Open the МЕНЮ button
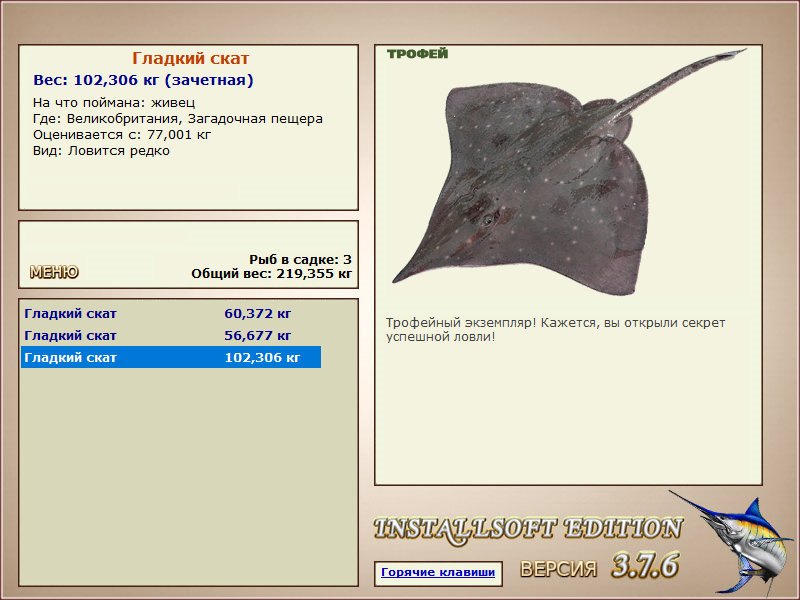 click(x=54, y=272)
